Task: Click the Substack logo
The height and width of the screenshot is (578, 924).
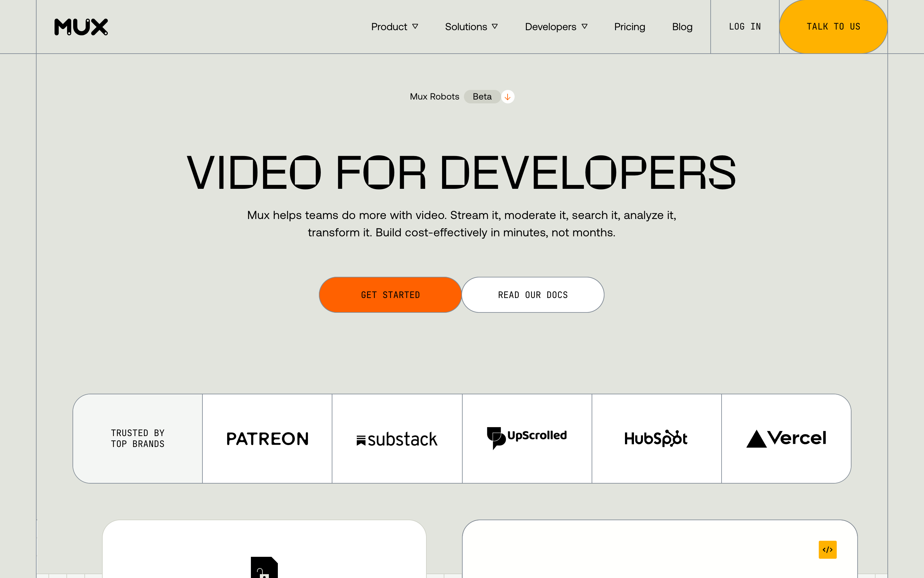Action: coord(397,439)
